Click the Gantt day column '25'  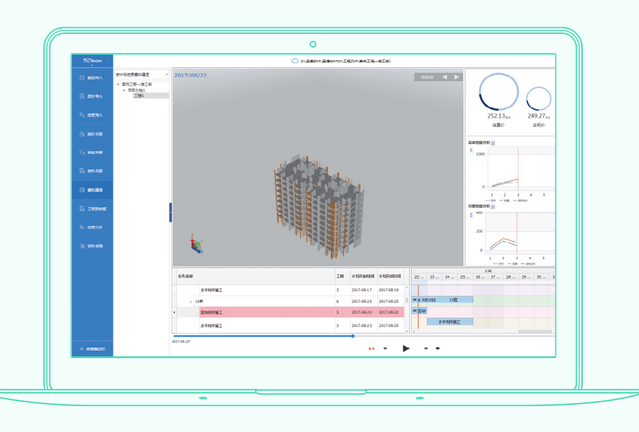click(x=465, y=277)
